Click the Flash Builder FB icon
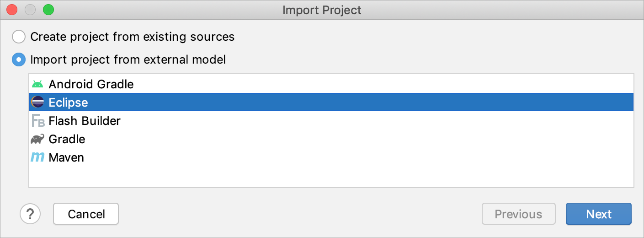Screen dimensions: 644x238 (x=37, y=121)
